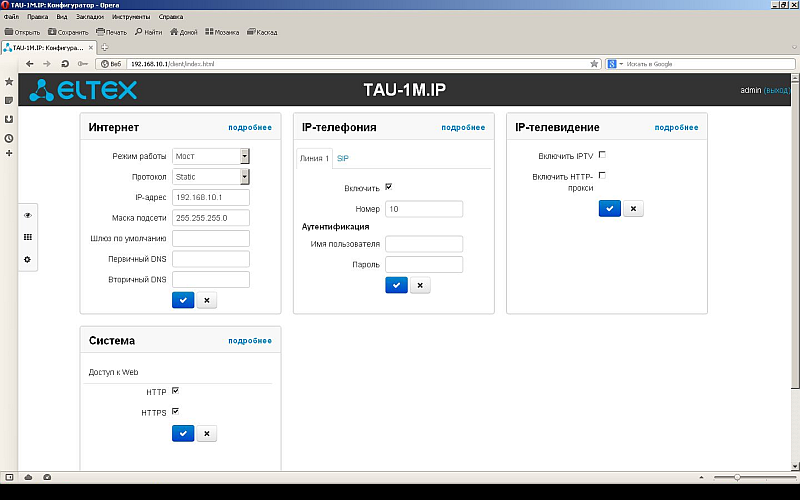Click the Opera Turbo status bar icon

tap(47, 477)
